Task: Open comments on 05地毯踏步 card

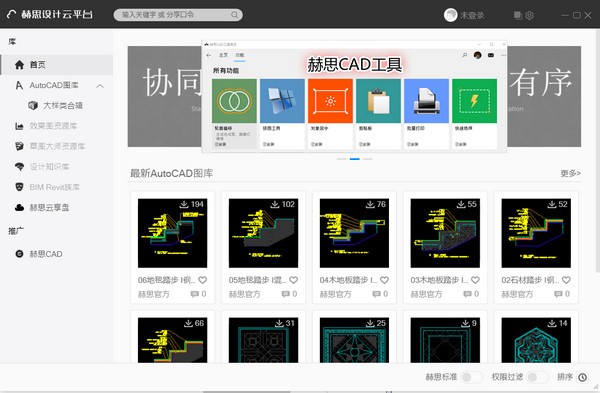Action: (x=285, y=294)
